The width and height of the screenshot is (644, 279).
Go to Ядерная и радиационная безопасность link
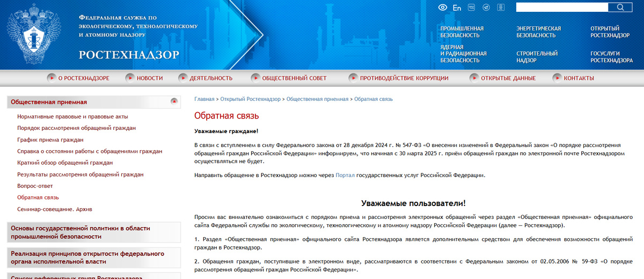[463, 54]
